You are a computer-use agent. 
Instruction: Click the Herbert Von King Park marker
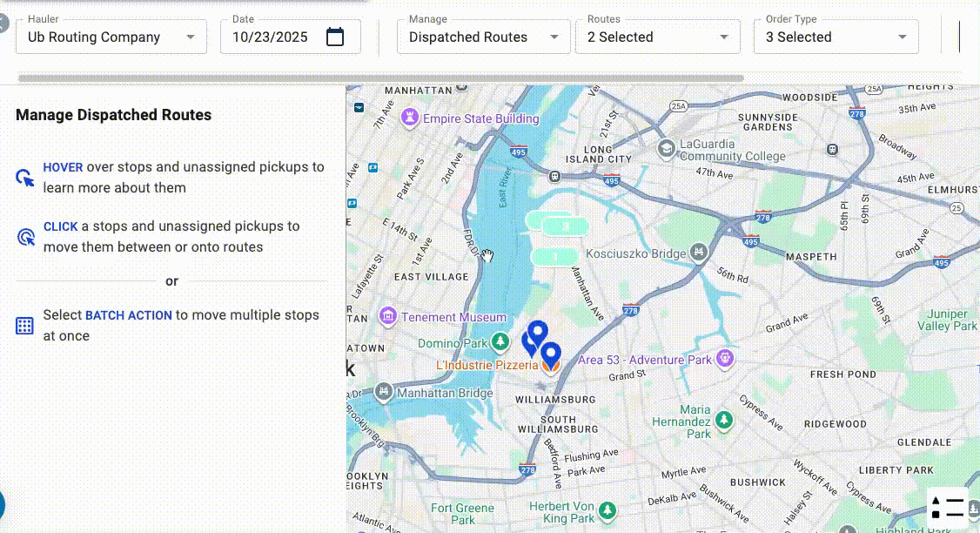pos(608,511)
